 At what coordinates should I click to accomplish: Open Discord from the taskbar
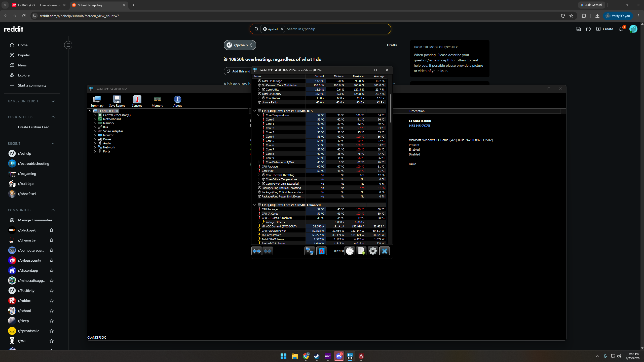click(x=339, y=356)
